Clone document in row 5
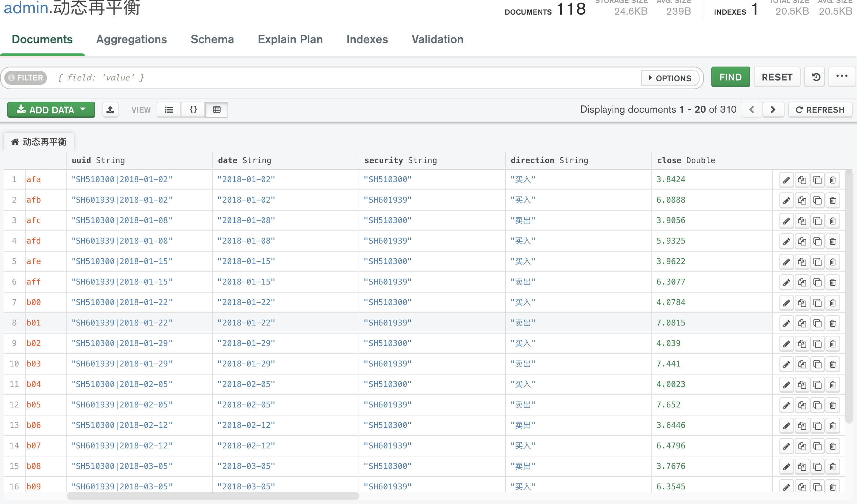The height and width of the screenshot is (504, 857). 817,262
